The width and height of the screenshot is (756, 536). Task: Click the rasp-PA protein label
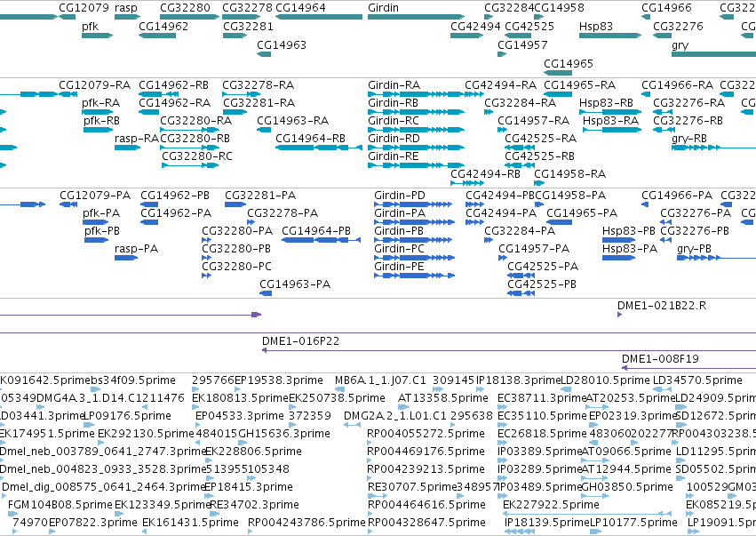coord(137,249)
